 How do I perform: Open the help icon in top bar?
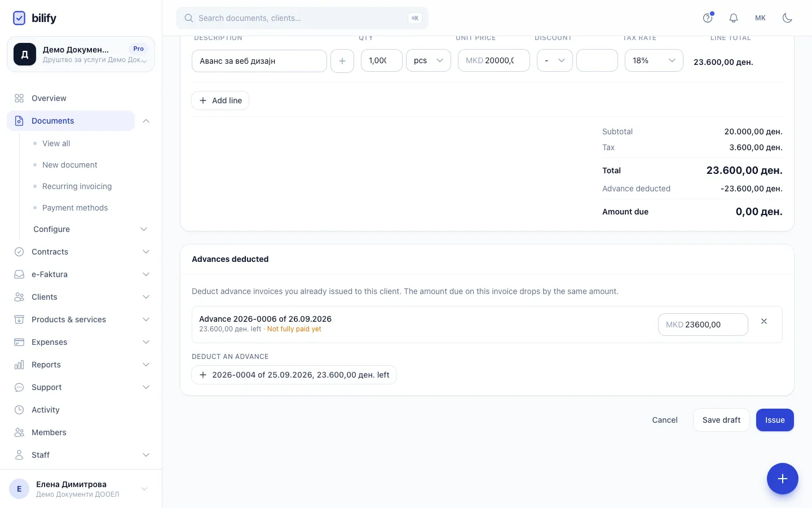click(x=708, y=18)
